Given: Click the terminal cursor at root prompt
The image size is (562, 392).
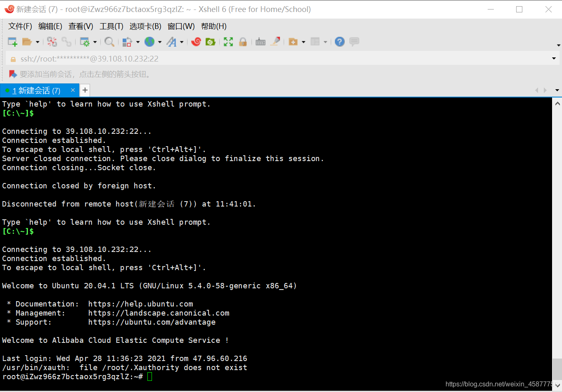Looking at the screenshot, I should pyautogui.click(x=149, y=376).
